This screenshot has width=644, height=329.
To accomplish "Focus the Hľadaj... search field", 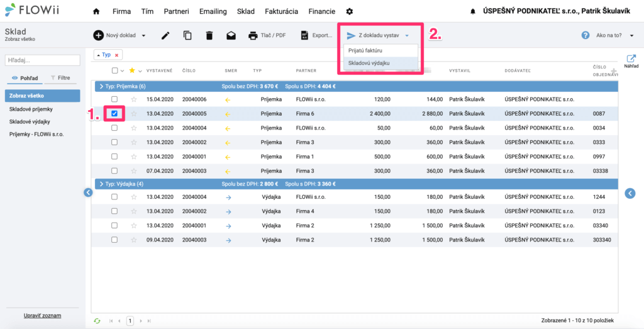I will tap(42, 60).
